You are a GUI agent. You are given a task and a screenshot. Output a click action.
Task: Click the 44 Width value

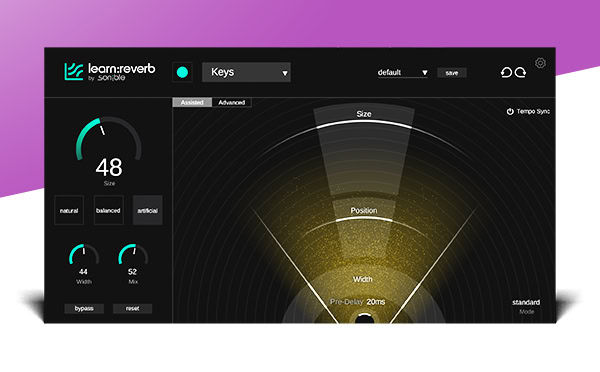point(83,272)
